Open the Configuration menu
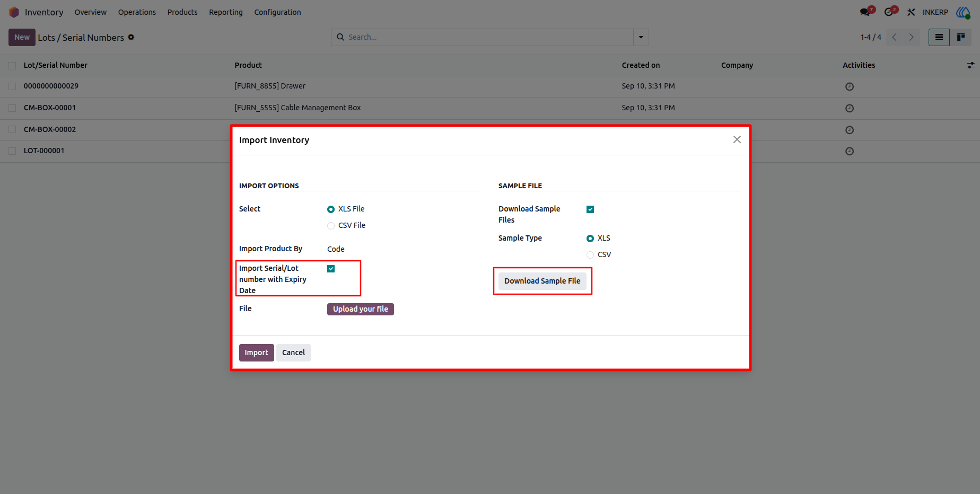 click(277, 12)
